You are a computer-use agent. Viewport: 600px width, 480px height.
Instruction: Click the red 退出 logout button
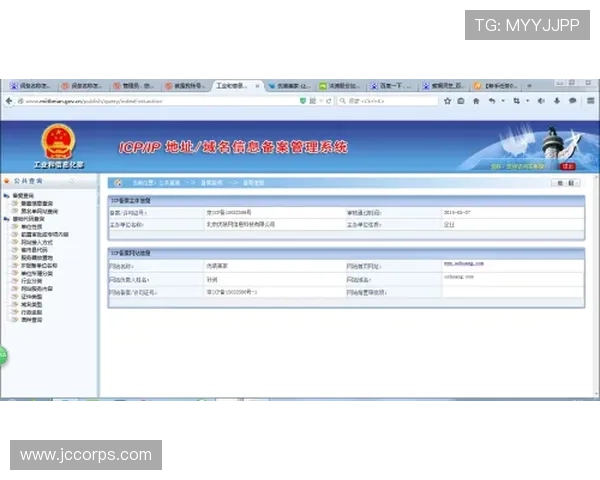(x=567, y=166)
